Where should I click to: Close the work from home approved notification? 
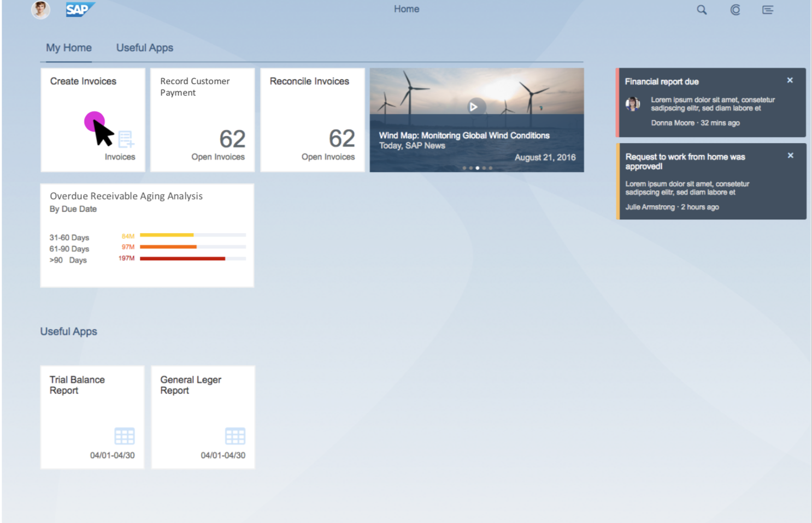tap(790, 156)
